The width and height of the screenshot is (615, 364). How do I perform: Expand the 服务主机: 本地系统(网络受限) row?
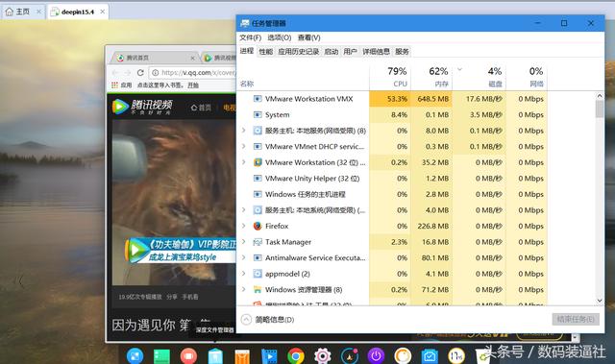(x=243, y=209)
